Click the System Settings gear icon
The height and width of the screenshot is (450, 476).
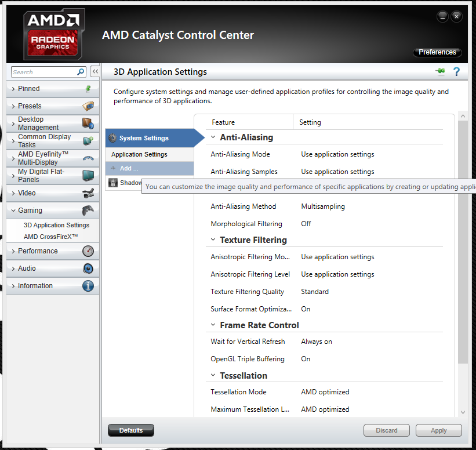[x=112, y=138]
